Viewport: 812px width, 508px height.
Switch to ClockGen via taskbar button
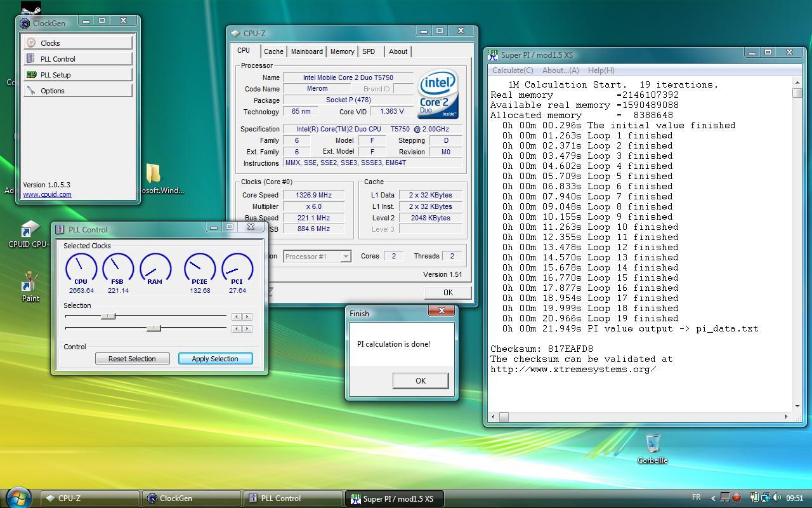click(192, 498)
